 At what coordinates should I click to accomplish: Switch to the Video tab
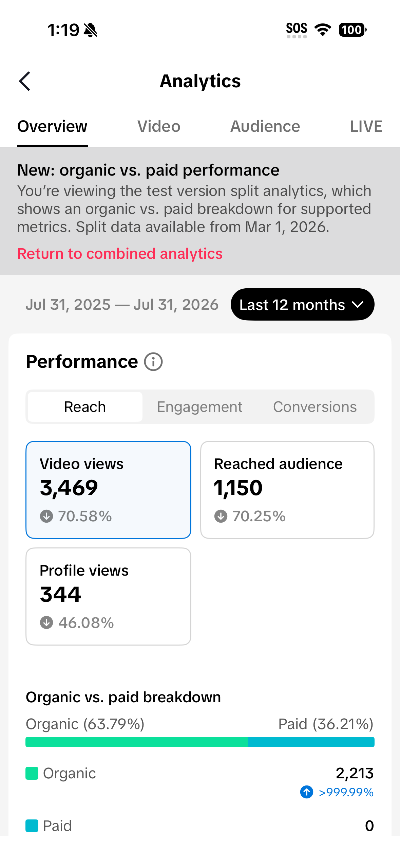click(x=159, y=126)
